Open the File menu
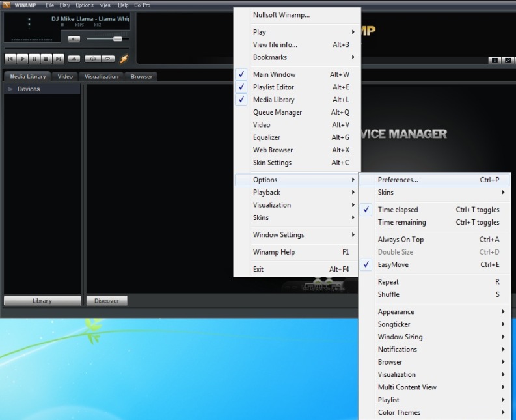 [50, 5]
